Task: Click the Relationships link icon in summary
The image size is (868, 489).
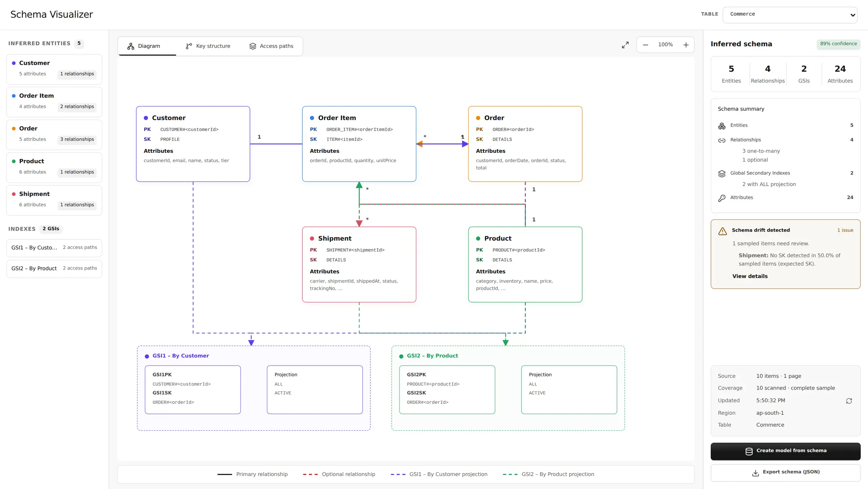Action: [722, 140]
